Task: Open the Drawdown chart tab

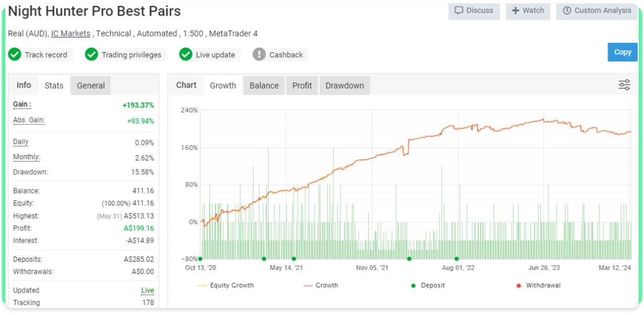Action: (345, 85)
